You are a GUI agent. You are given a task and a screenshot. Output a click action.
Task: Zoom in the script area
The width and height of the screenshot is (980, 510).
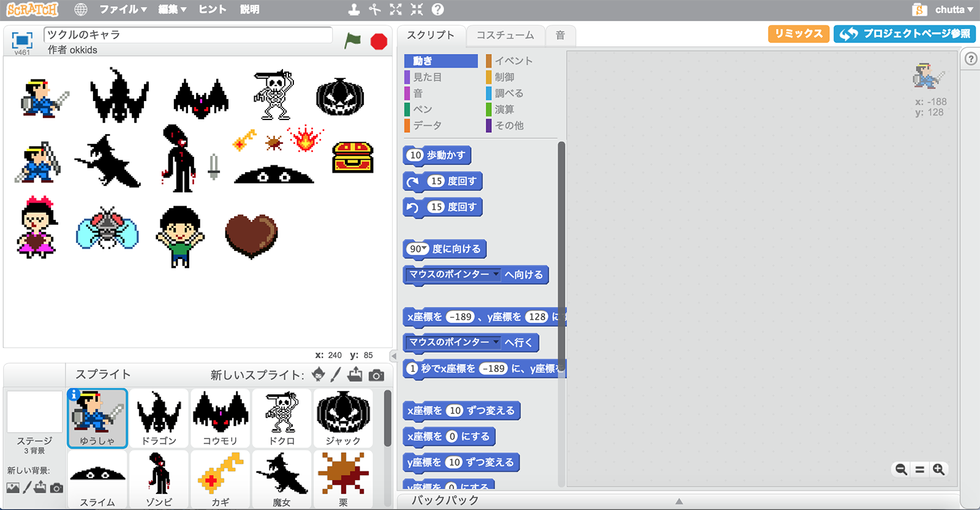coord(938,470)
